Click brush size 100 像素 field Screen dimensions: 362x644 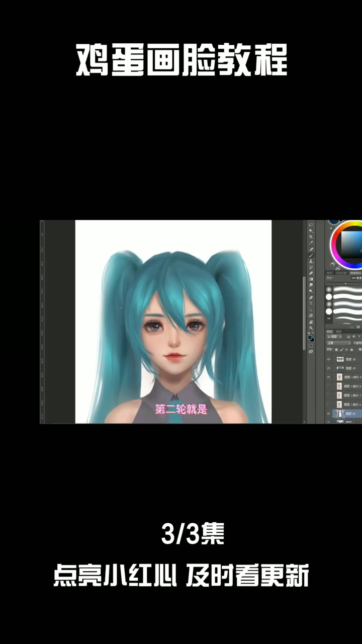point(356,278)
